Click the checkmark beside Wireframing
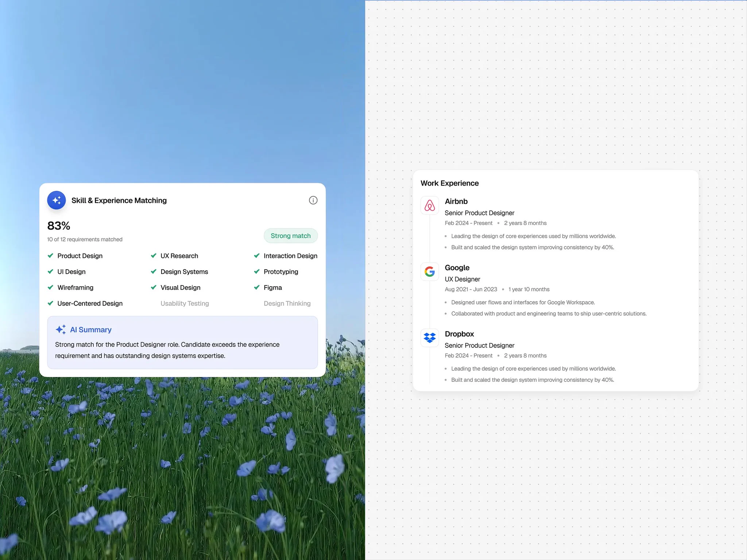The image size is (747, 560). coord(51,287)
